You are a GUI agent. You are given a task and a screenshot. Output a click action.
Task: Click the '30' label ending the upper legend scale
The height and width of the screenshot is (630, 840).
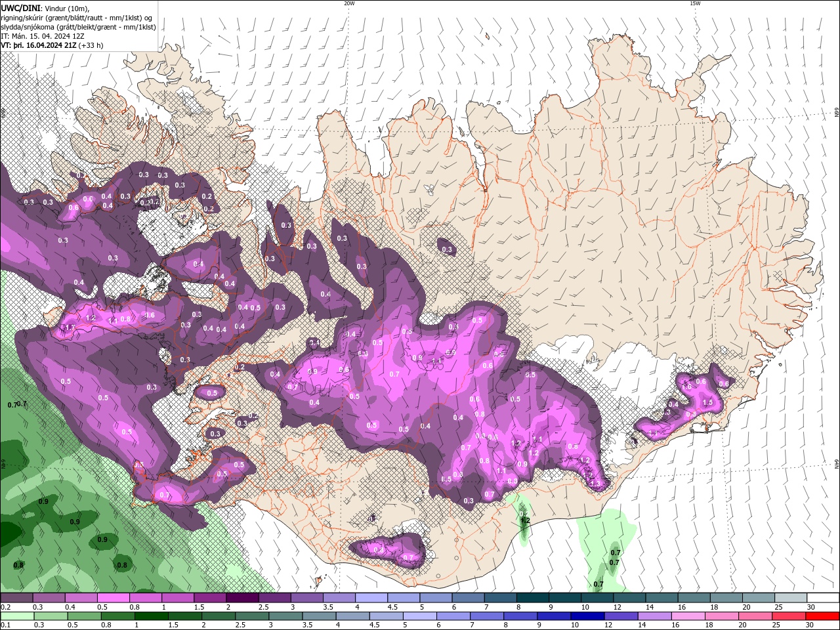tap(811, 607)
